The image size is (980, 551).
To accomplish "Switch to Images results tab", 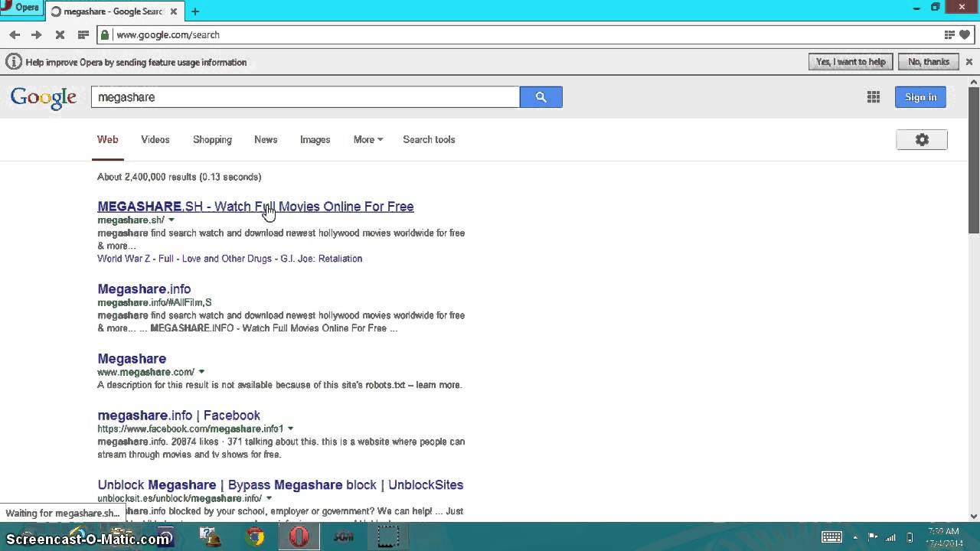I will [315, 139].
